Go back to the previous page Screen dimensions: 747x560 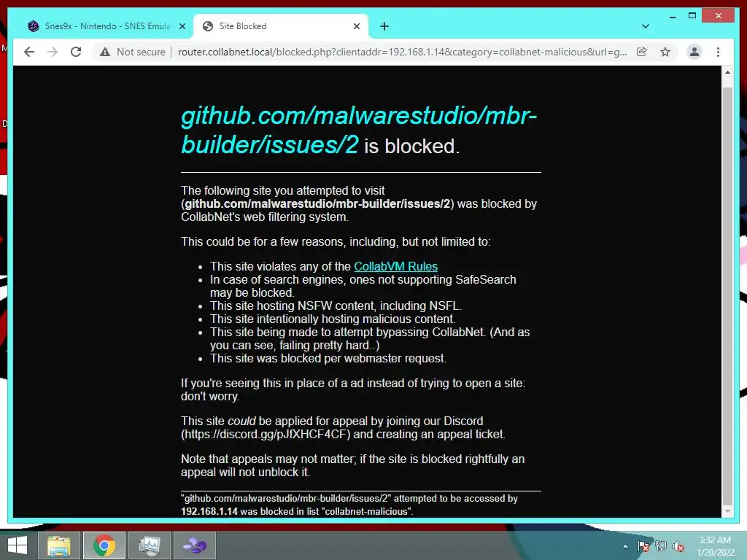point(29,52)
